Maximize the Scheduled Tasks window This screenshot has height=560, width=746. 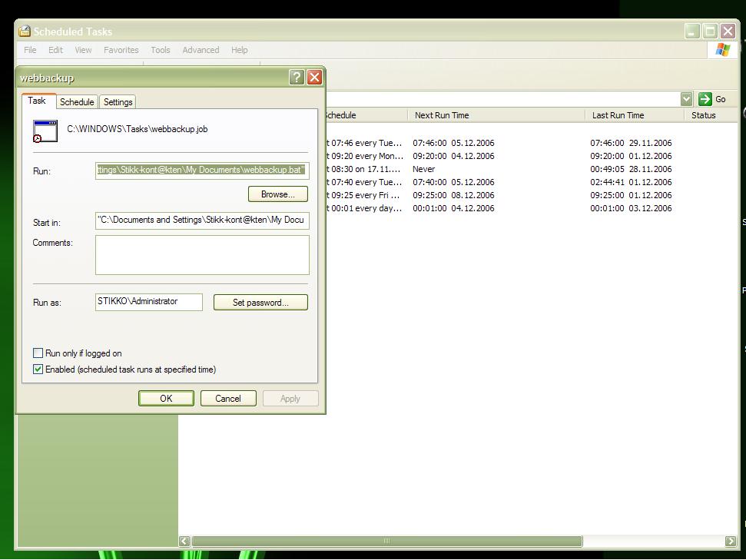[x=710, y=31]
